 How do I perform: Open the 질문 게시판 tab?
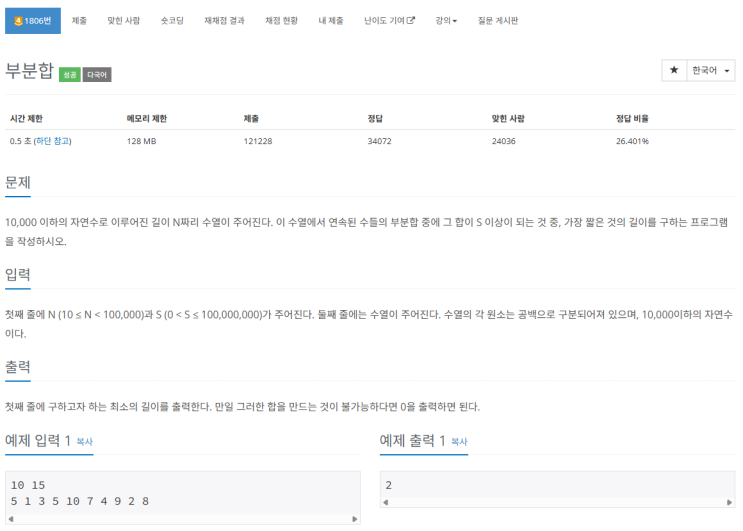[498, 21]
